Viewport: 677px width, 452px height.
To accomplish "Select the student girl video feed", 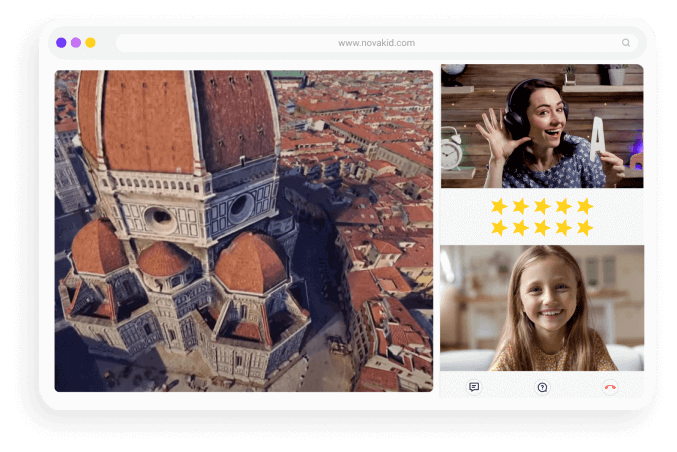I will coord(542,308).
